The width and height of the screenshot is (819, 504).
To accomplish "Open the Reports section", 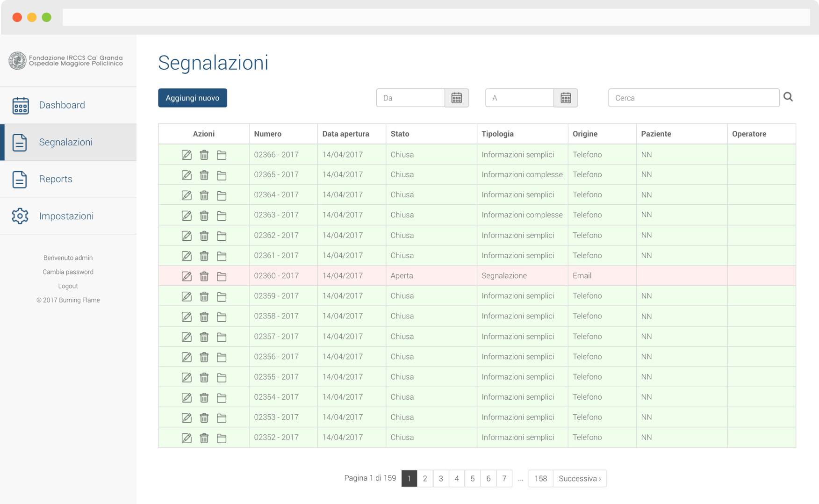I will point(68,179).
